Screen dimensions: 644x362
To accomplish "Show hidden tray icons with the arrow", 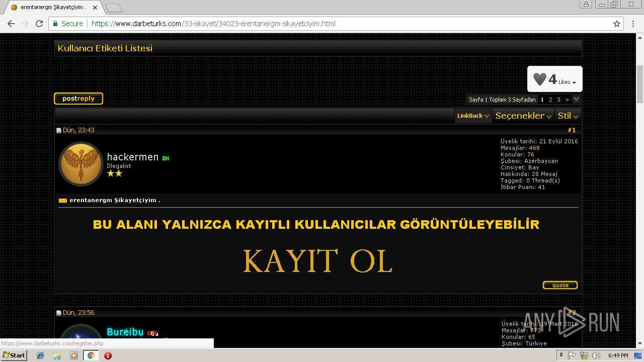I will tap(561, 355).
